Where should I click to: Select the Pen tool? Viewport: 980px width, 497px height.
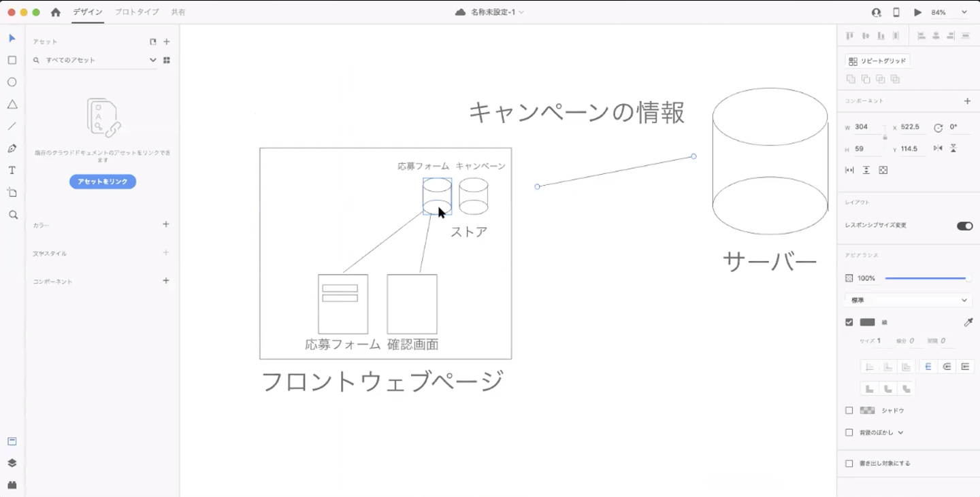(x=12, y=148)
